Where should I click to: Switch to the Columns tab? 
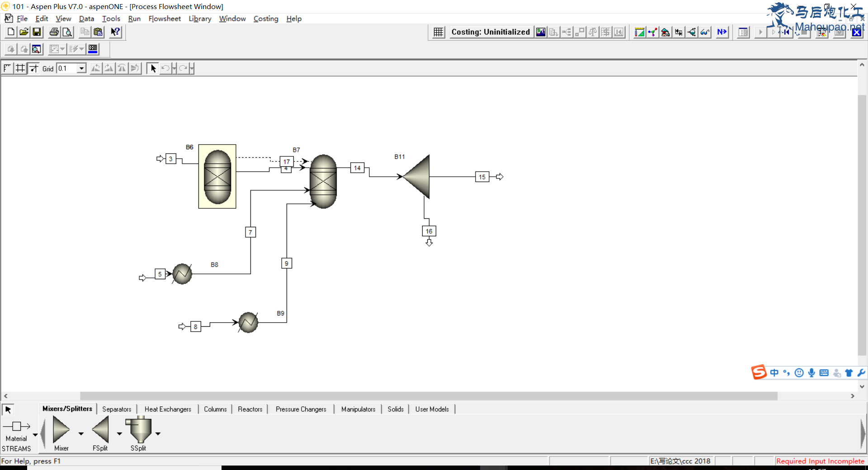215,409
